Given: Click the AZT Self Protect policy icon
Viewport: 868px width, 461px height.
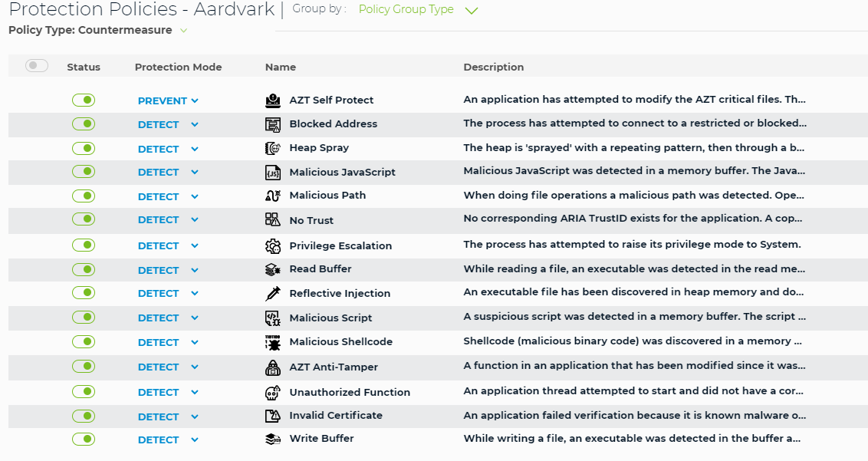Looking at the screenshot, I should pyautogui.click(x=273, y=100).
